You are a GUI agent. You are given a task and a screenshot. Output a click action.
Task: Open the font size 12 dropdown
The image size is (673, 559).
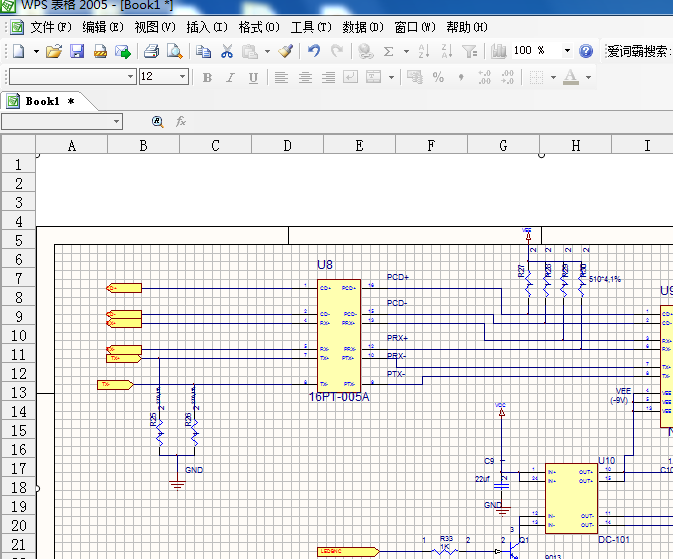[182, 77]
